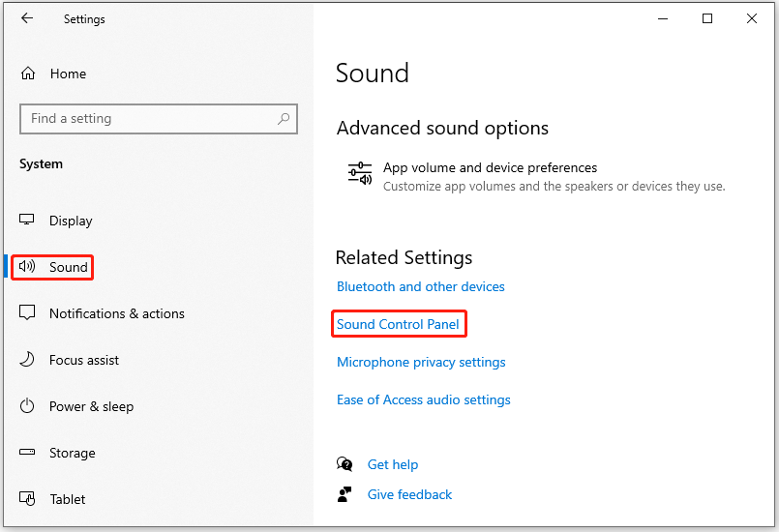Viewport: 779px width, 532px height.
Task: Click the back arrow in Settings
Action: (x=27, y=18)
